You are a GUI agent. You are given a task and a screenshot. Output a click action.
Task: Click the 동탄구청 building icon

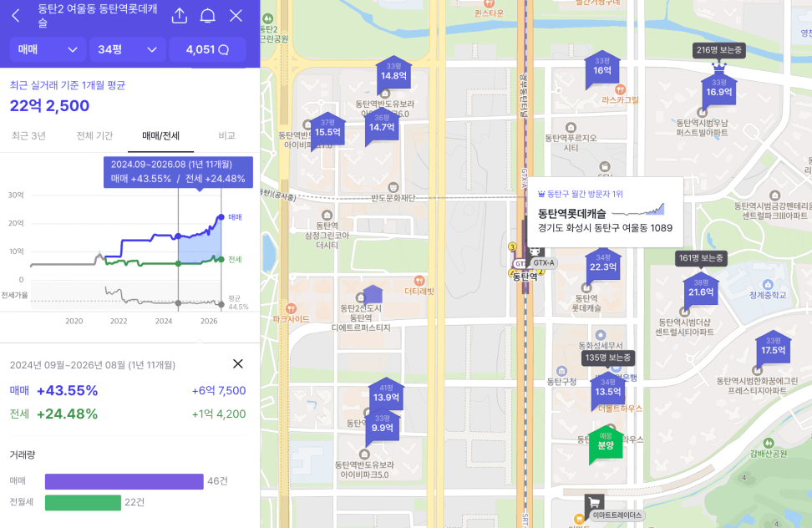click(x=561, y=371)
